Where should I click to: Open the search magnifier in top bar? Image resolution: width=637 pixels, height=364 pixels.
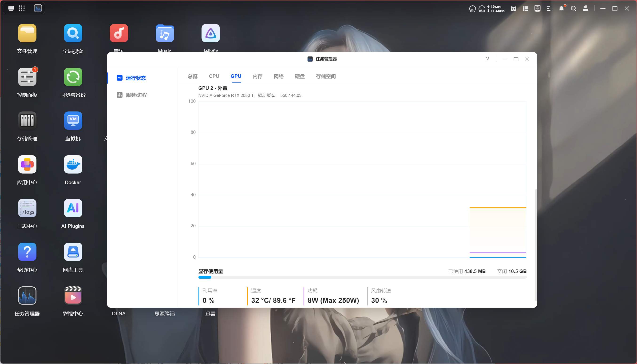573,8
